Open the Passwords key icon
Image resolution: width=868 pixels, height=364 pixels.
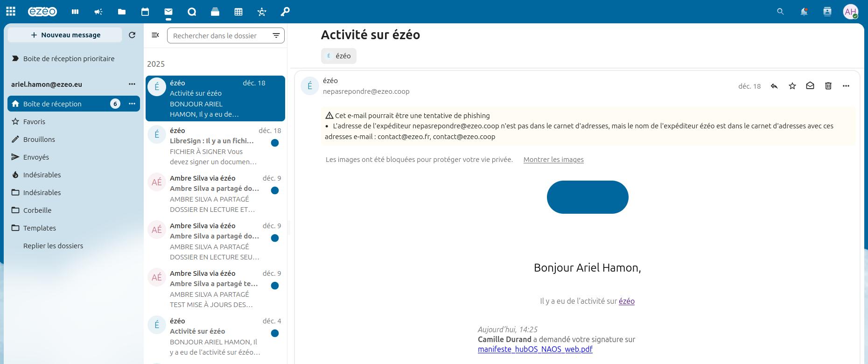point(285,12)
